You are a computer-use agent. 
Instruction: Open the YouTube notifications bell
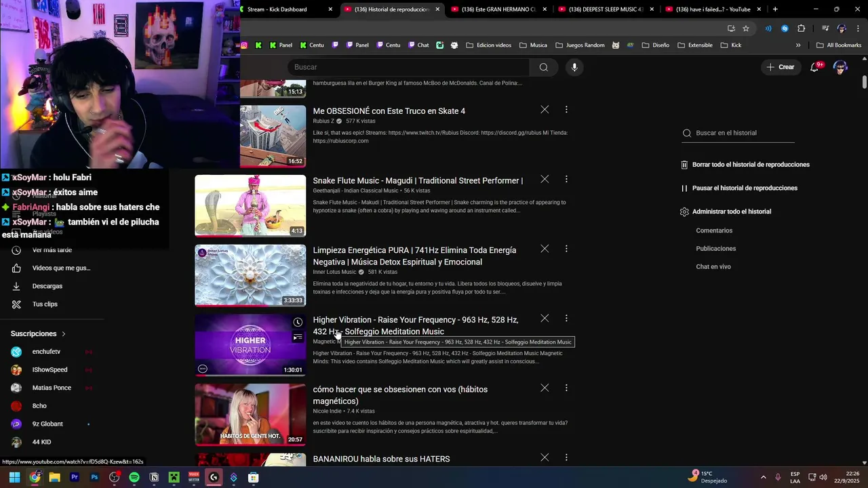[x=815, y=67]
